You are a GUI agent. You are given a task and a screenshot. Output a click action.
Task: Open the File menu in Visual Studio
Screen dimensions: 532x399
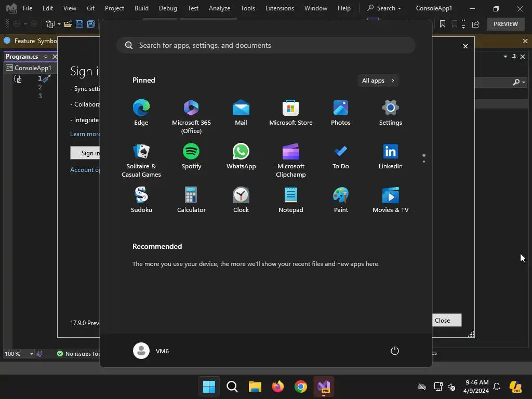(x=28, y=8)
